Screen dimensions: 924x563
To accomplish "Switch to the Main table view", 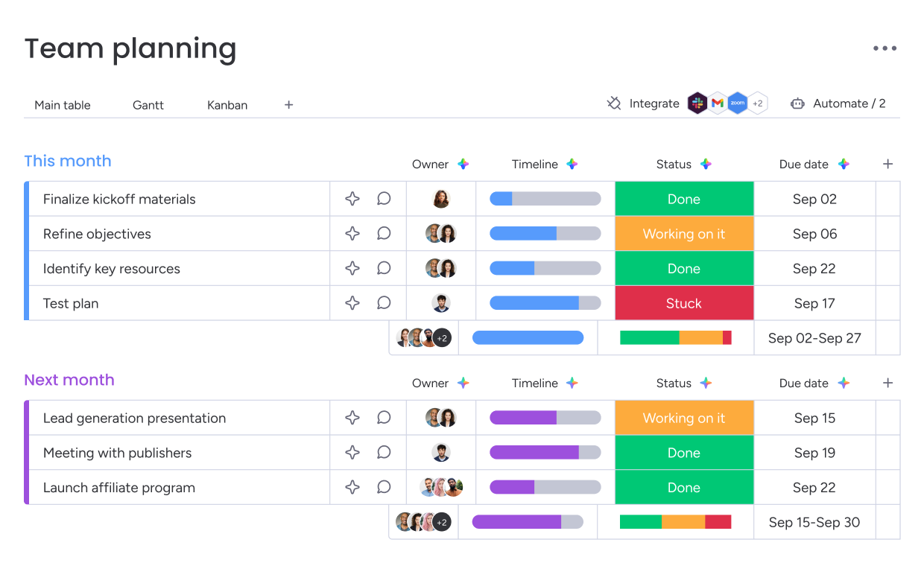I will click(x=63, y=105).
